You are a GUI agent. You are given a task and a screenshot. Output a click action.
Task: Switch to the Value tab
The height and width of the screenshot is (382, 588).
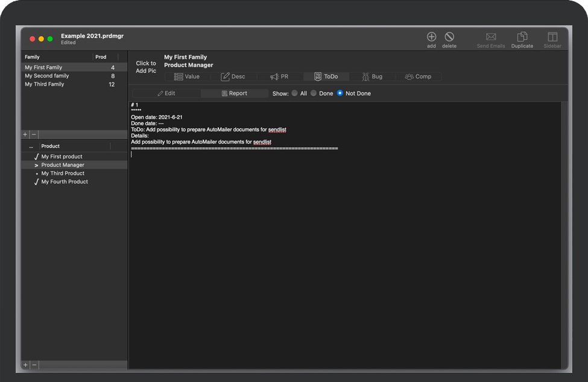pyautogui.click(x=187, y=77)
